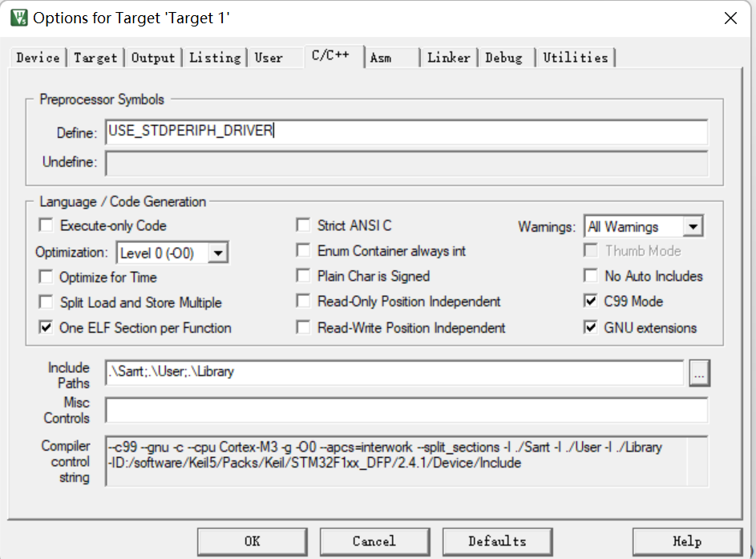
Task: Click the Compiler control string box
Action: 406,461
